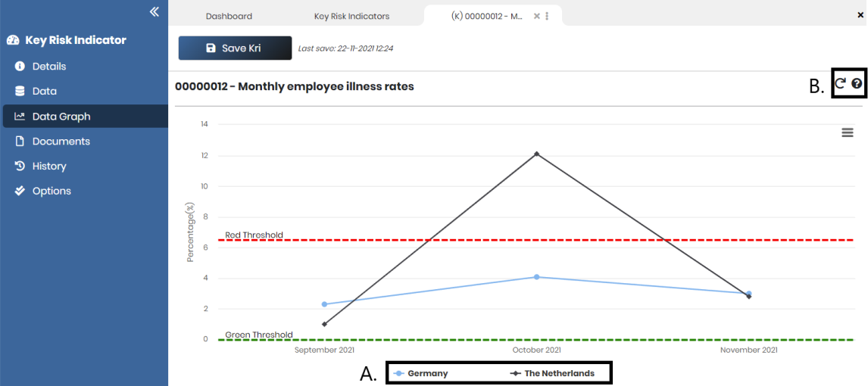The width and height of the screenshot is (868, 386).
Task: Click the Documents file icon
Action: pos(20,141)
